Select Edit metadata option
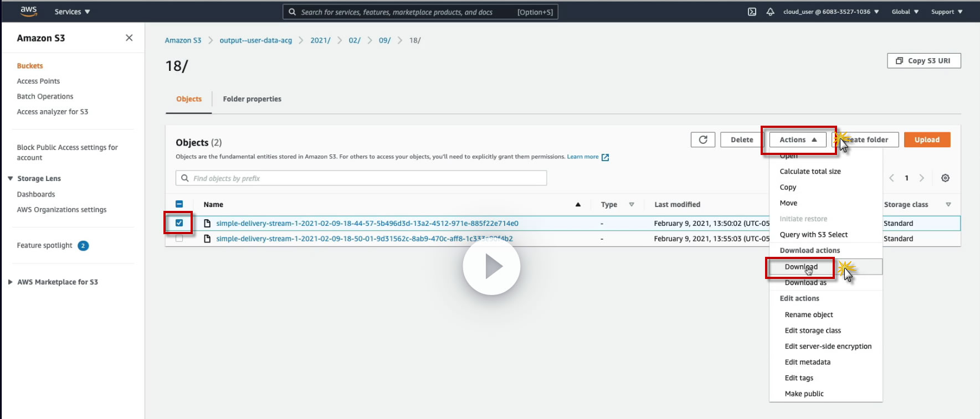 (808, 362)
